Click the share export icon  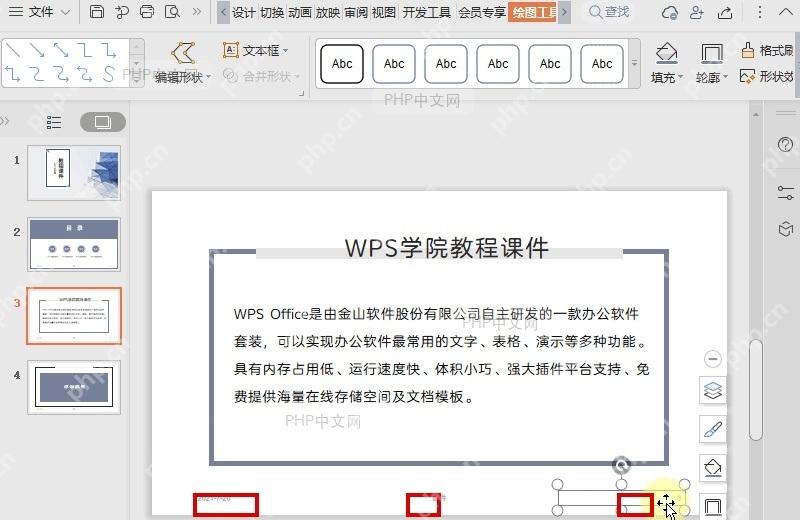[724, 12]
